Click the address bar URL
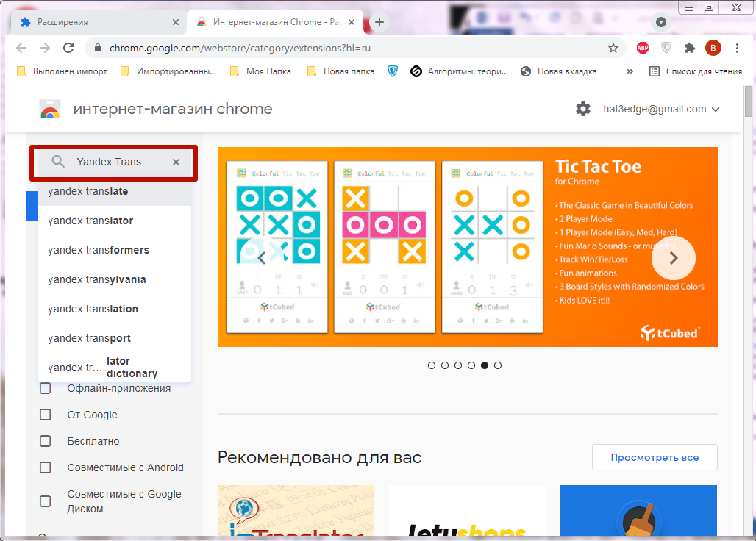The height and width of the screenshot is (541, 756). click(x=240, y=49)
